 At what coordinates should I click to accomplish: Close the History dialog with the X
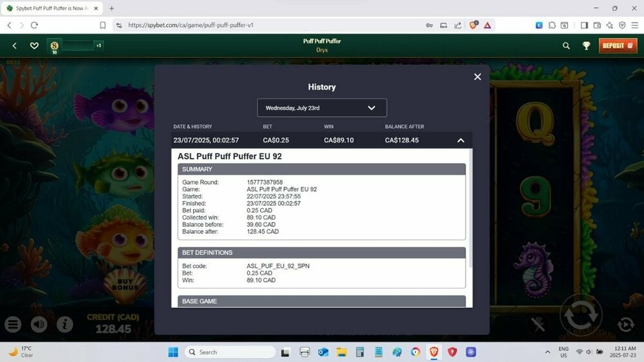477,77
